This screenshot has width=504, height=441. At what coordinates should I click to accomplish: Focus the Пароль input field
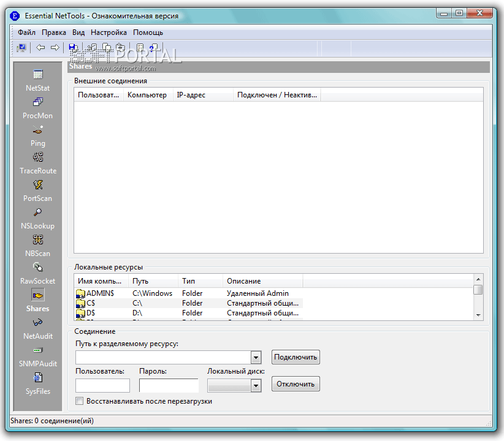pyautogui.click(x=169, y=385)
